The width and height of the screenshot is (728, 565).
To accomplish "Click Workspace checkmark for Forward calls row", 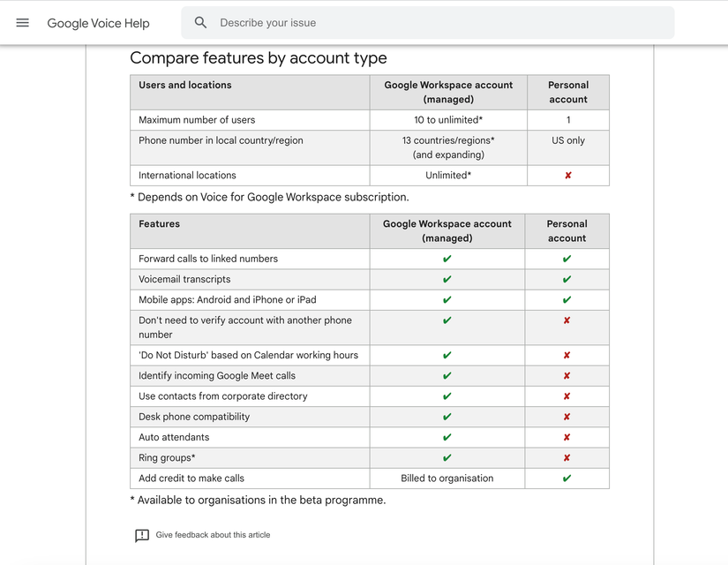I will (447, 259).
